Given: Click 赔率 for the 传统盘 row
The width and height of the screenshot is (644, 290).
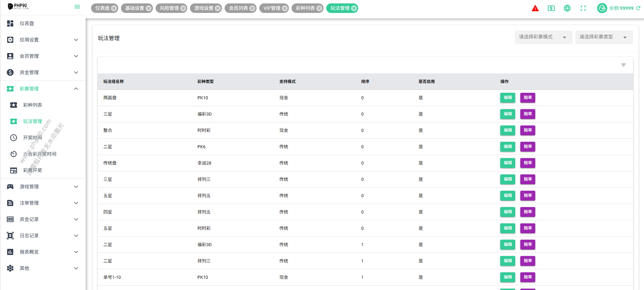Looking at the screenshot, I should (x=527, y=163).
